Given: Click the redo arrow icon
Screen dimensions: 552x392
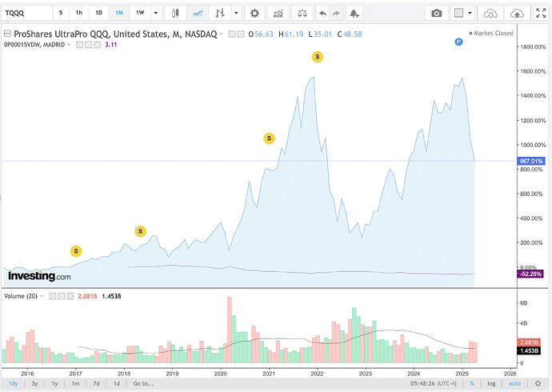Looking at the screenshot, I should pyautogui.click(x=336, y=14).
